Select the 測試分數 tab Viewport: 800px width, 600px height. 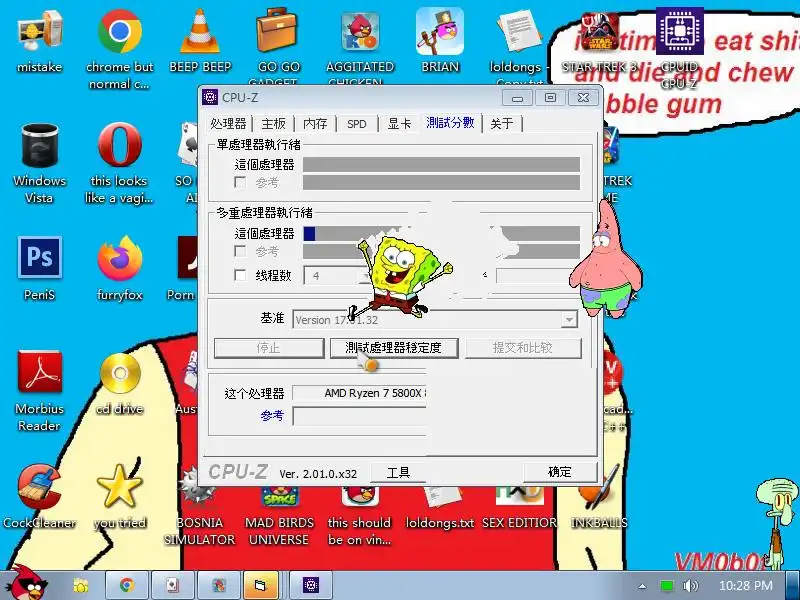(451, 122)
